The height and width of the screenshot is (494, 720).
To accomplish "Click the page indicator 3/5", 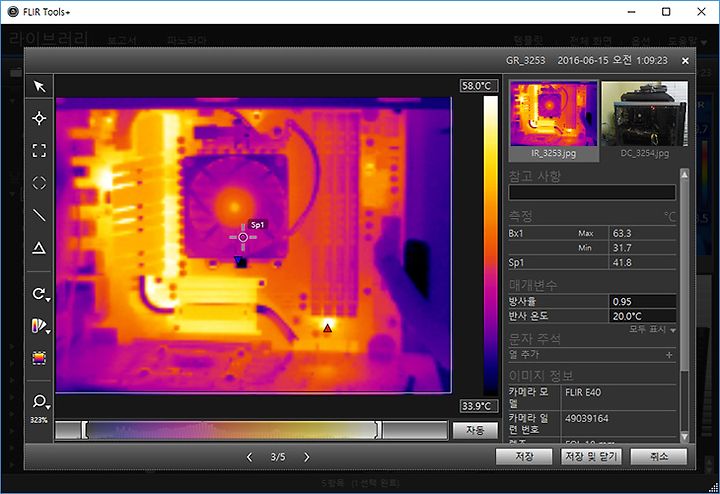I will click(278, 457).
